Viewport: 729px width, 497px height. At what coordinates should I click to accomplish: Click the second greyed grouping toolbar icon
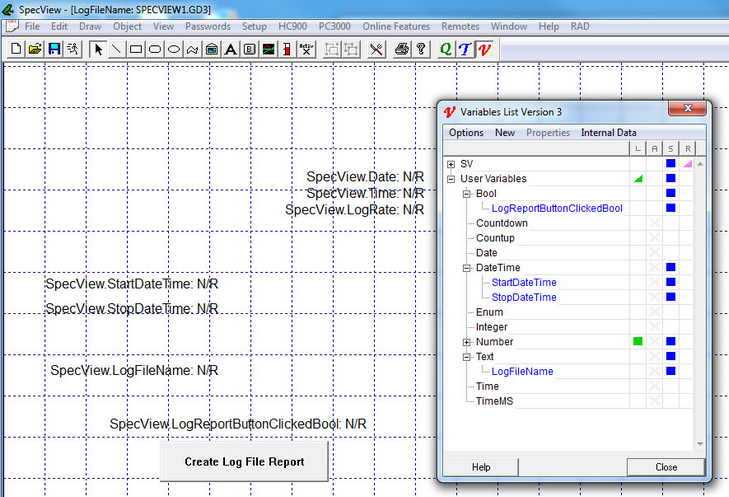(351, 49)
